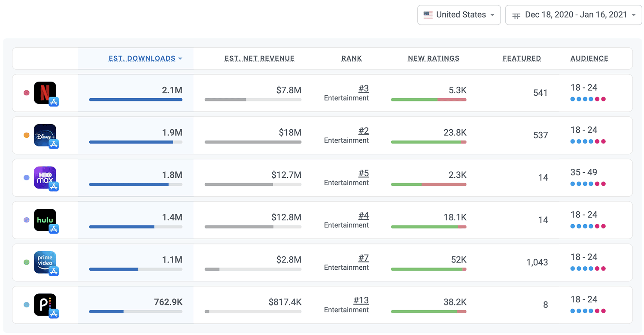Open the Prime Video app icon
This screenshot has height=335, width=644.
pyautogui.click(x=45, y=262)
